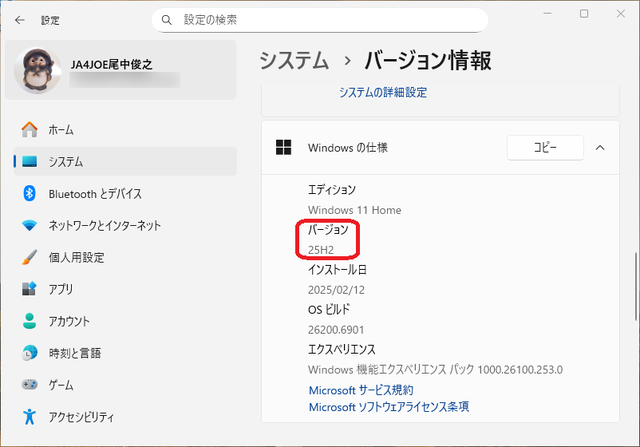The image size is (640, 447).
Task: Click the edition value Windows 11 Home
Action: 354,210
